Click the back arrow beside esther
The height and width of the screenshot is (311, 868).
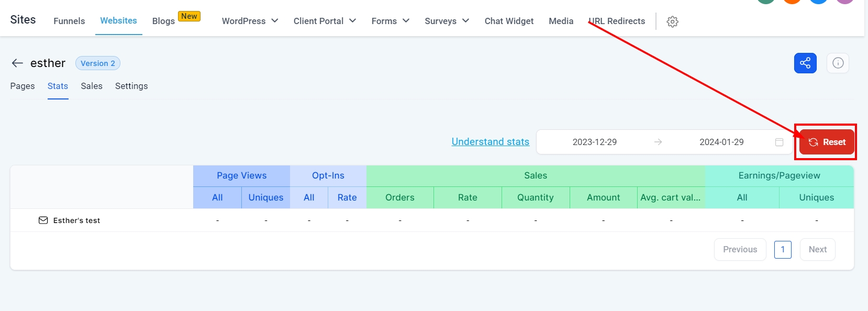pyautogui.click(x=17, y=63)
